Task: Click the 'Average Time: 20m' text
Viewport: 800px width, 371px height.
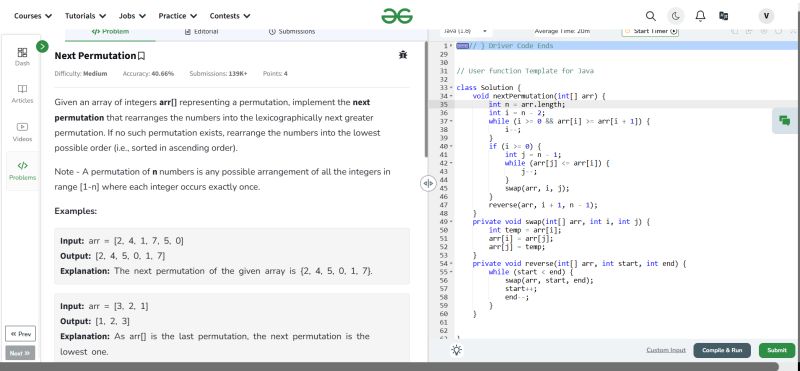Action: pos(562,31)
